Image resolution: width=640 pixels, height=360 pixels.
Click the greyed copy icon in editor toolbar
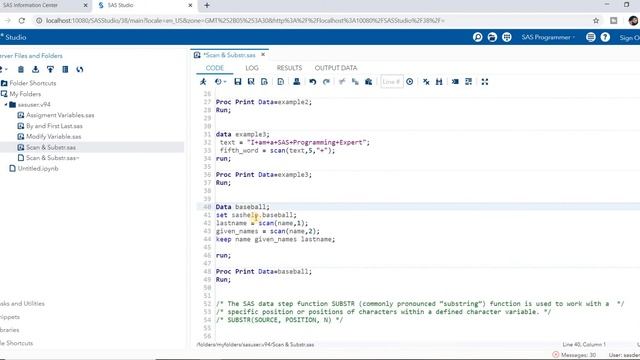pos(355,82)
